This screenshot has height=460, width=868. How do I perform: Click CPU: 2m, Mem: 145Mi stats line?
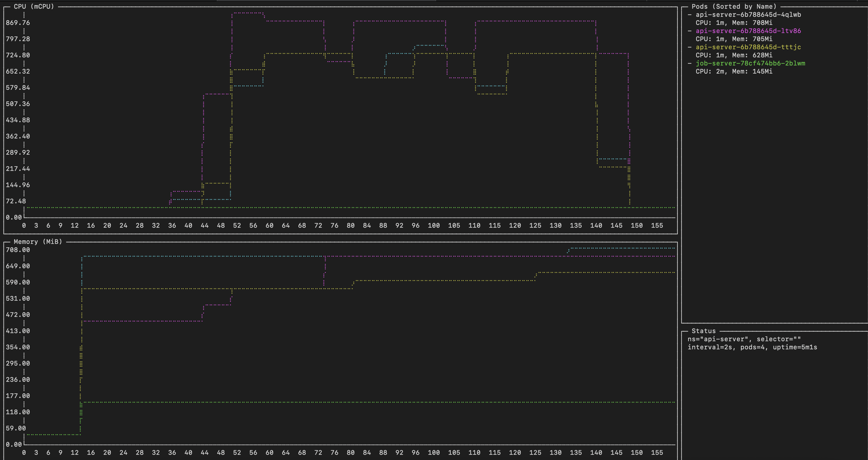734,71
